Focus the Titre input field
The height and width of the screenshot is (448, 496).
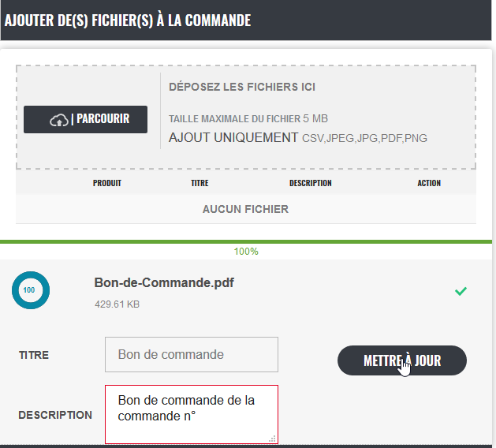coord(192,354)
